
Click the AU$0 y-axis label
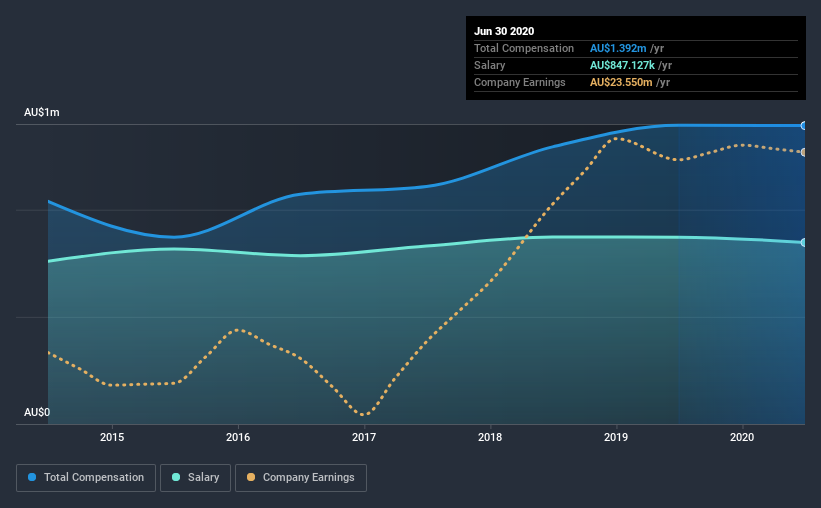pyautogui.click(x=37, y=413)
